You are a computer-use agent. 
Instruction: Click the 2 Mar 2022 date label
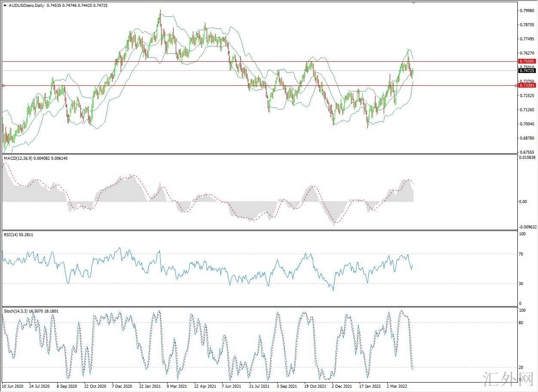tap(397, 386)
